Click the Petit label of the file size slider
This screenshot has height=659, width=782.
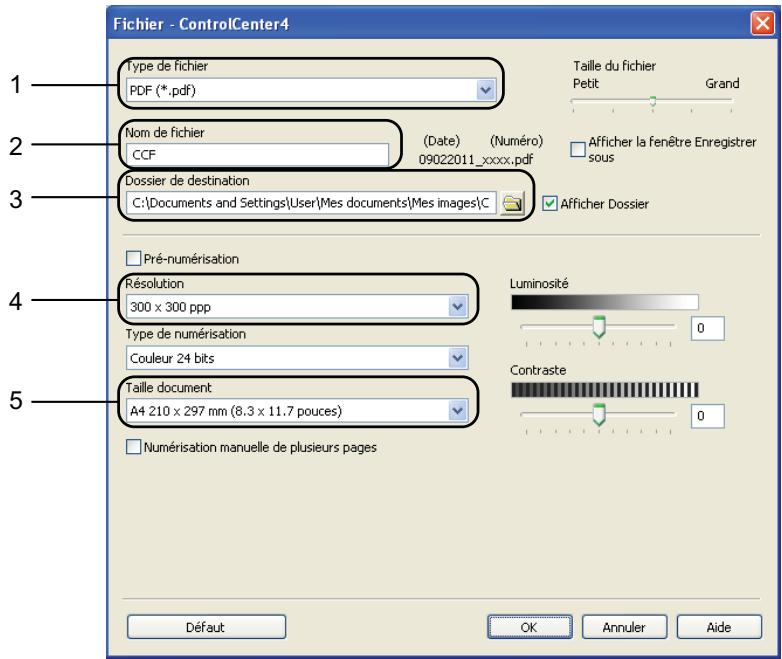(586, 83)
